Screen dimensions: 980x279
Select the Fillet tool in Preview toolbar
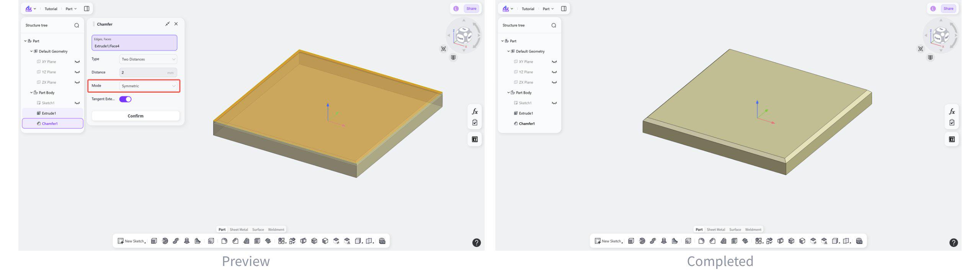(224, 241)
